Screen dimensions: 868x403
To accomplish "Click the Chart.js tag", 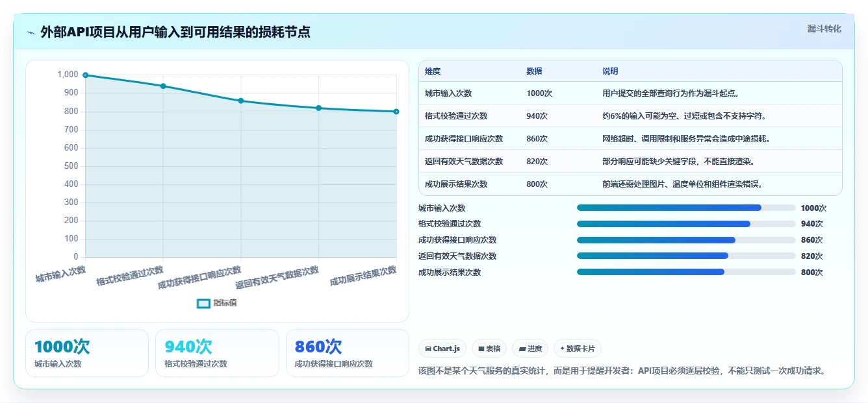I will click(442, 348).
